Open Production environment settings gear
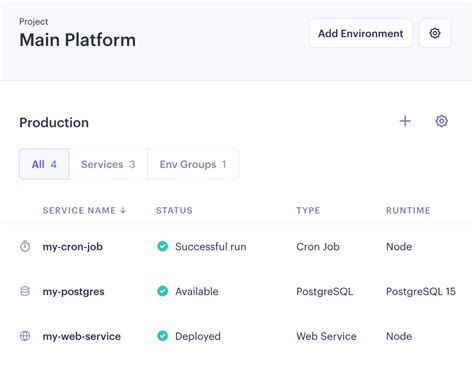Viewport: 474px width, 366px height. point(441,121)
